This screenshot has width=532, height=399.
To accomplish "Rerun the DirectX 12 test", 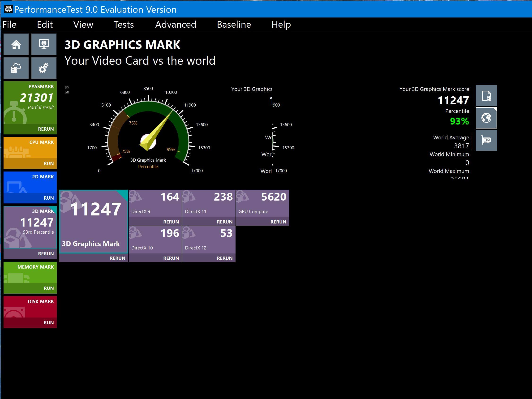I will 224,258.
